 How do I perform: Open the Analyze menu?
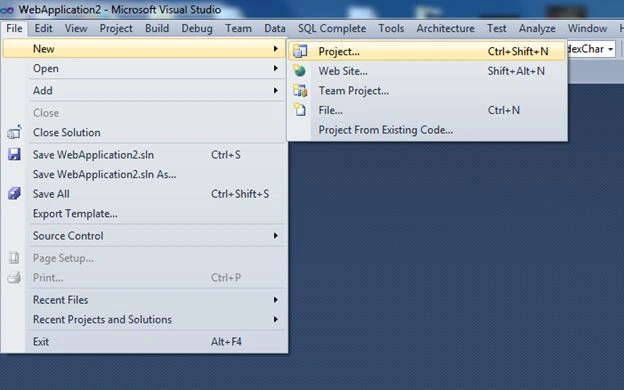[537, 28]
